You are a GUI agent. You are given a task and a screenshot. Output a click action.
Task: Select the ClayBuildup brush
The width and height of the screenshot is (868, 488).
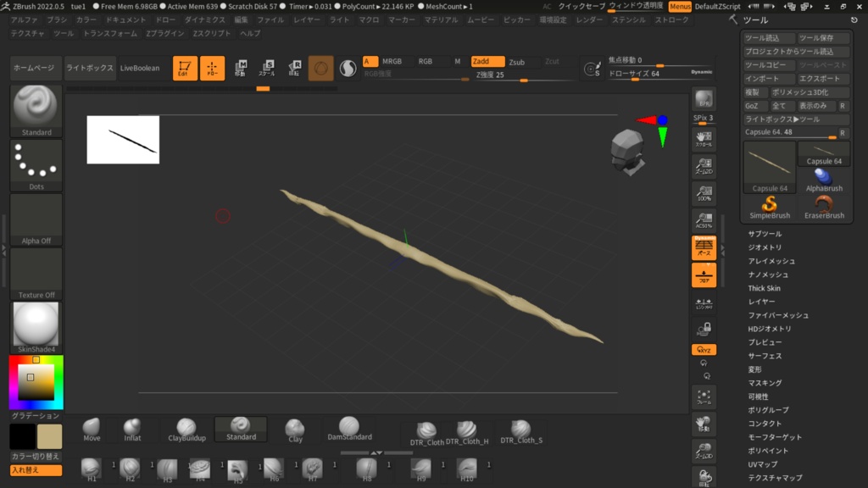pyautogui.click(x=186, y=430)
